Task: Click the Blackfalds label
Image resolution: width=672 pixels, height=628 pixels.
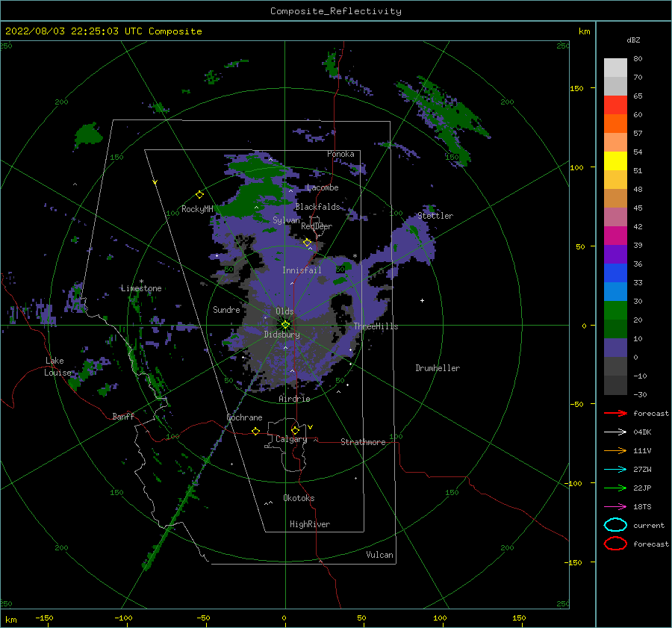Action: [x=317, y=207]
